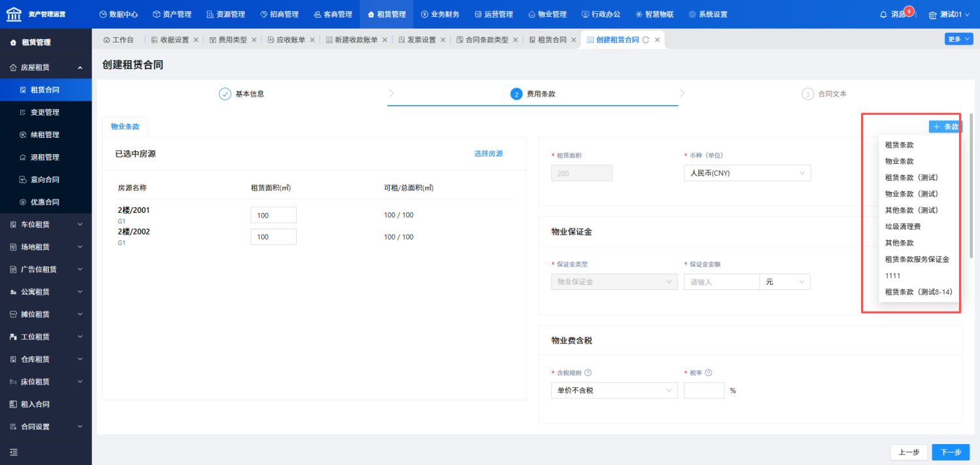Select the 物业条款 sub-tab
The image size is (980, 465).
125,127
